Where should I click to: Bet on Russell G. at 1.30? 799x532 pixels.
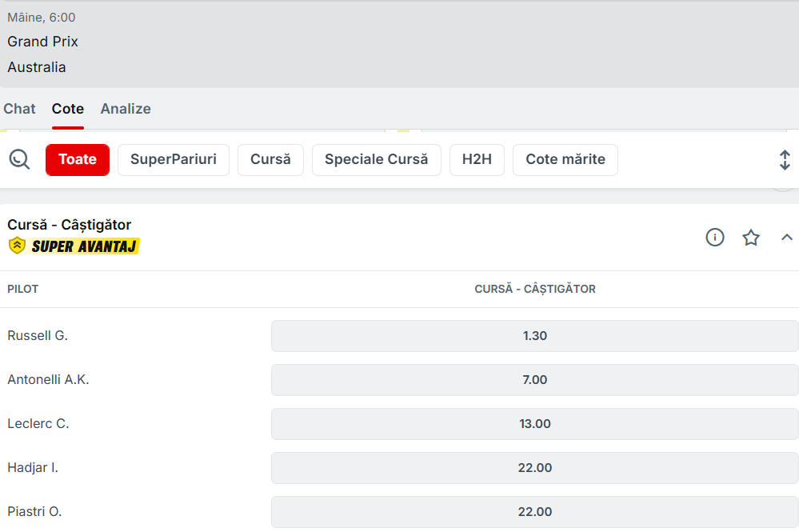click(534, 336)
